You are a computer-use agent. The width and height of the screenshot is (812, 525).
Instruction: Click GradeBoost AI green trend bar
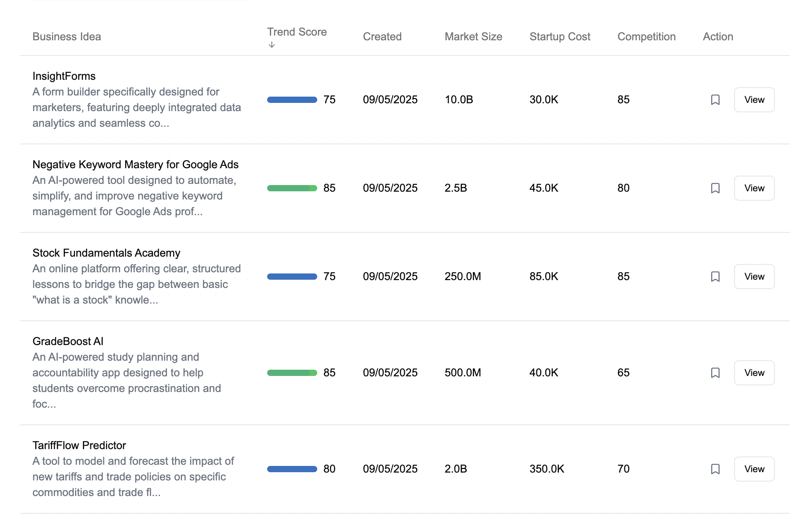tap(292, 373)
